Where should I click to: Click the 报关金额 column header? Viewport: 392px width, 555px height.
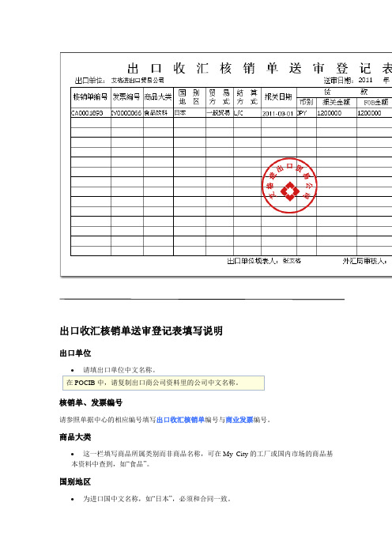pyautogui.click(x=337, y=102)
